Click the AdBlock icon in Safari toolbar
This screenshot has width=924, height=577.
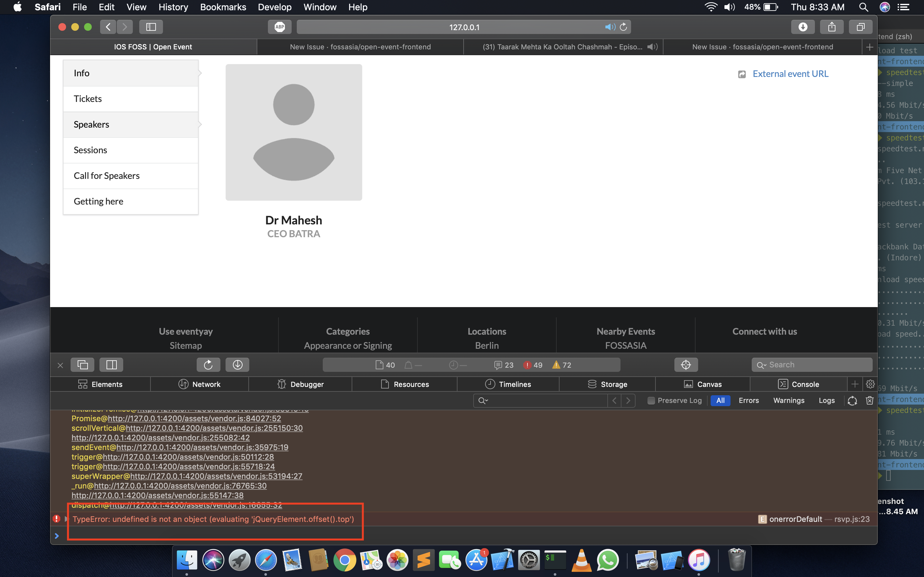[x=279, y=27]
